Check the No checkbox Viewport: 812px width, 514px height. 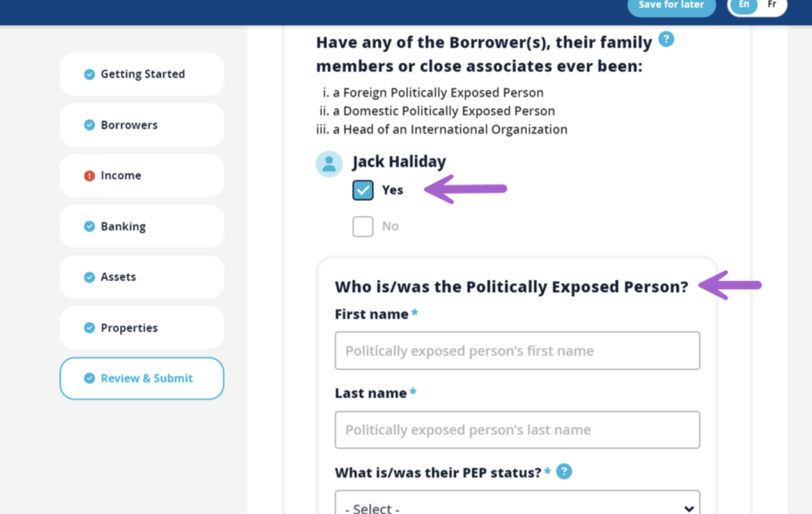363,226
